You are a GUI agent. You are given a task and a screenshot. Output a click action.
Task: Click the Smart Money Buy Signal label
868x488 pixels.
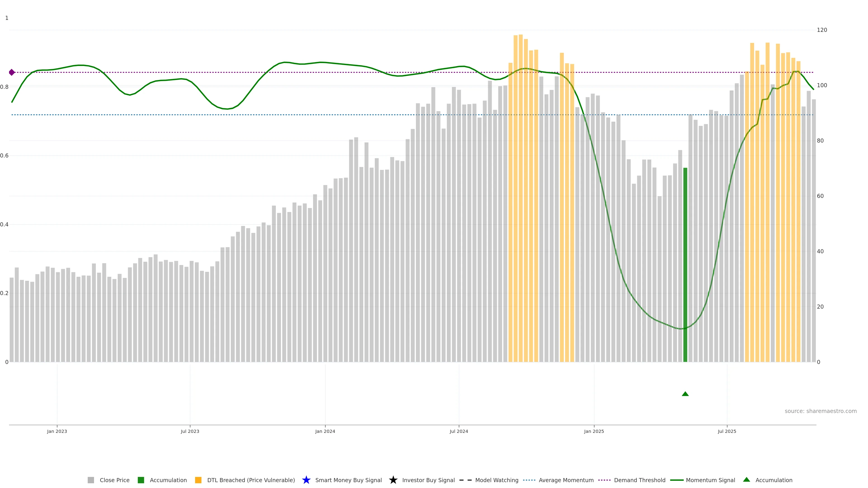(348, 480)
